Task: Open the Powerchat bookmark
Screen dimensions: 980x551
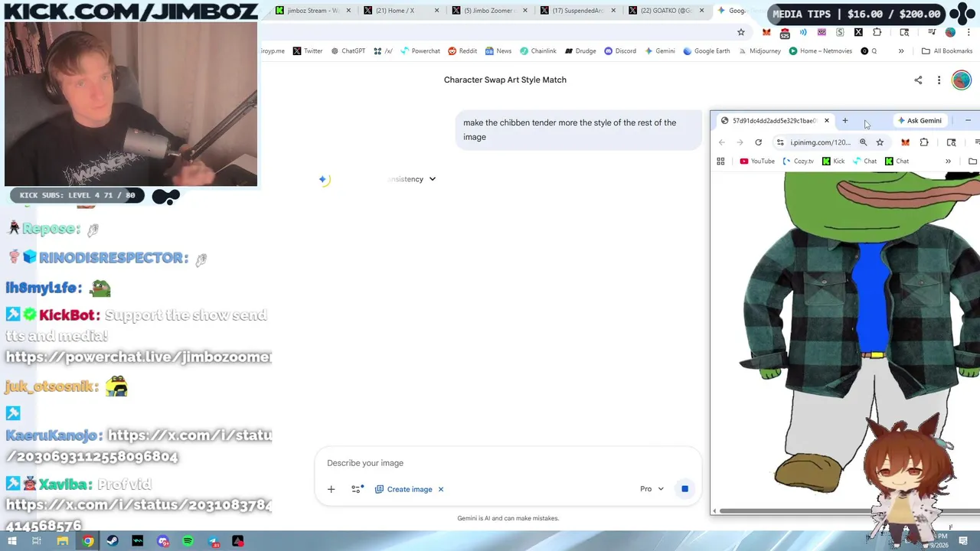Action: 420,51
